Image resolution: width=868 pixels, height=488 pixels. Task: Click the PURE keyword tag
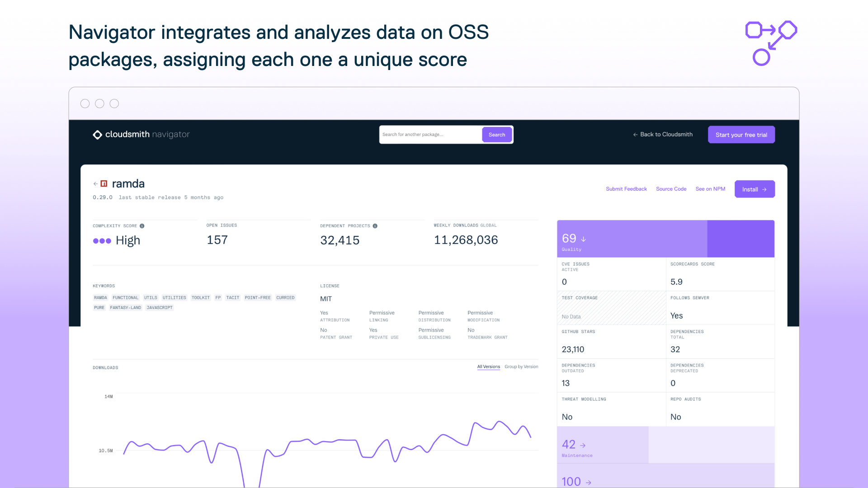tap(99, 308)
